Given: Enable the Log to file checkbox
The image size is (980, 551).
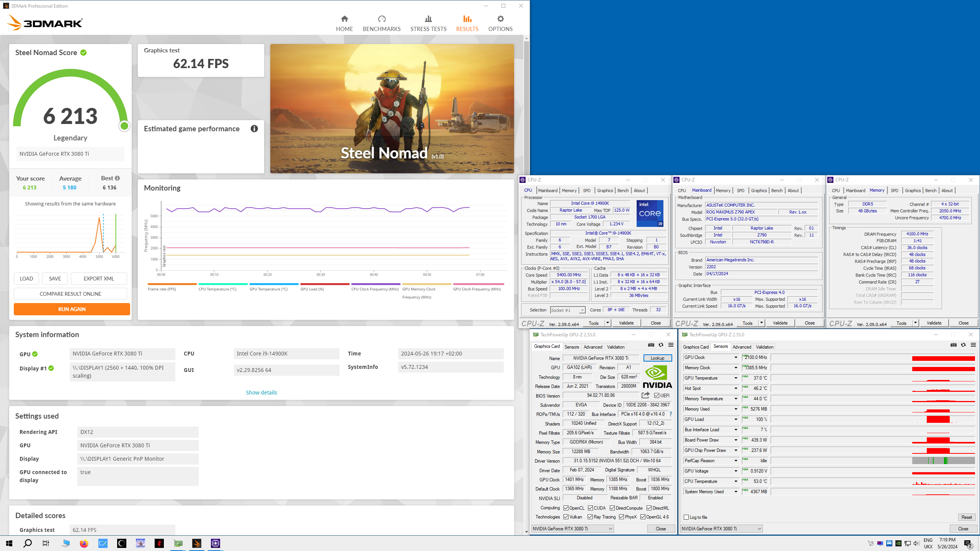Looking at the screenshot, I should (x=686, y=517).
